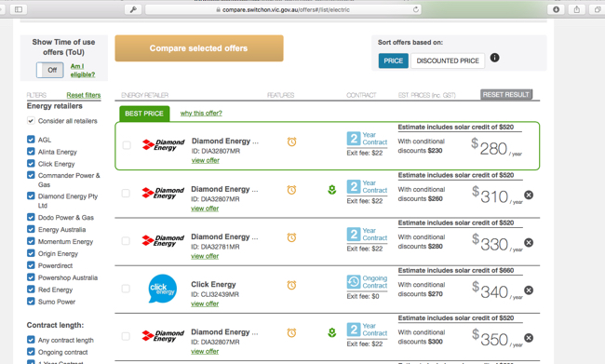Uncheck the Ongoing contract filter
605x364 pixels.
[31, 352]
